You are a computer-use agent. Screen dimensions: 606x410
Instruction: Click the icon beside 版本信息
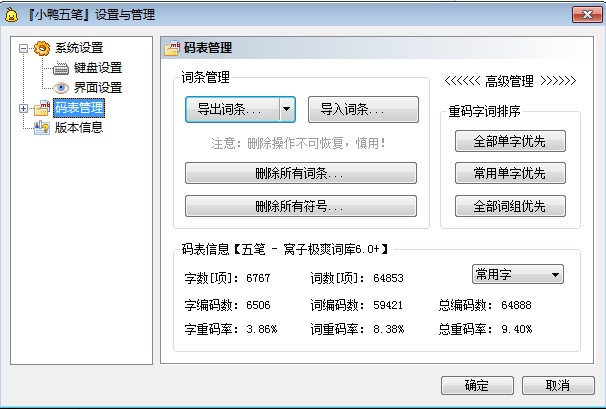42,128
